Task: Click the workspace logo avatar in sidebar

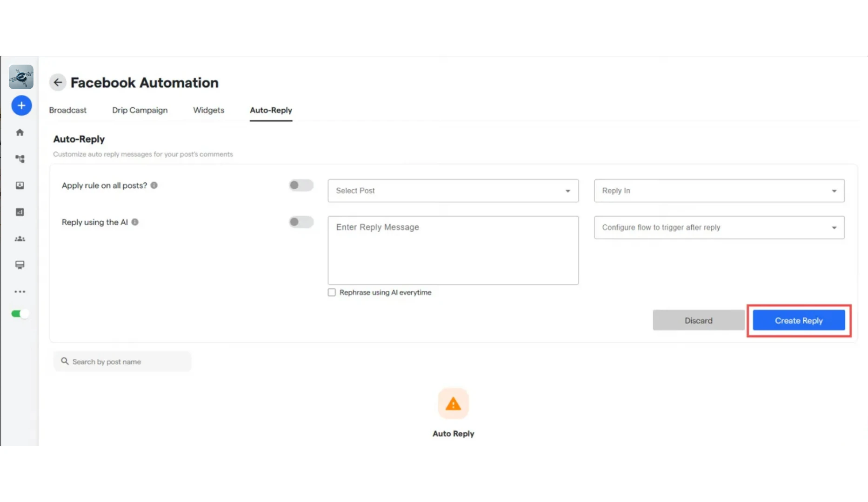Action: click(21, 77)
